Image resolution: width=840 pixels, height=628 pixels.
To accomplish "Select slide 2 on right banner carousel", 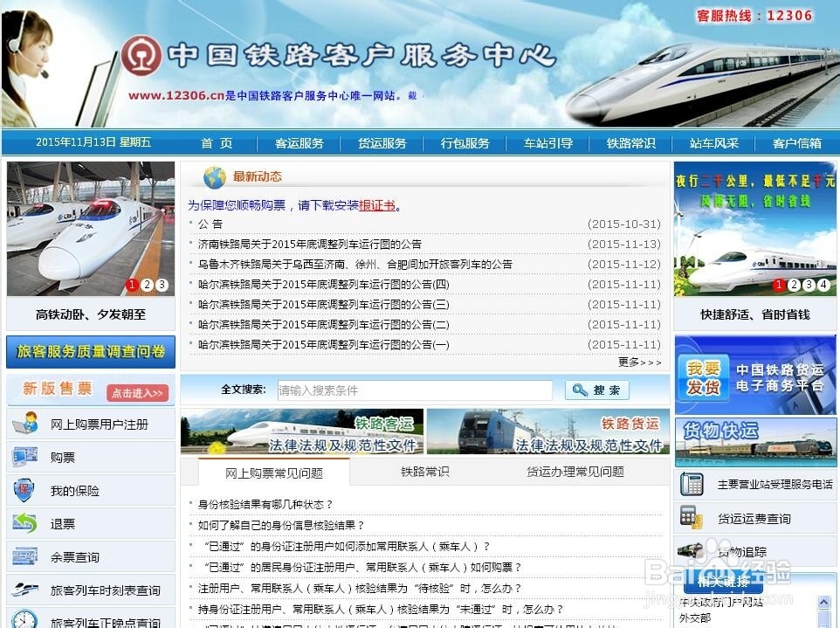I will coord(794,285).
